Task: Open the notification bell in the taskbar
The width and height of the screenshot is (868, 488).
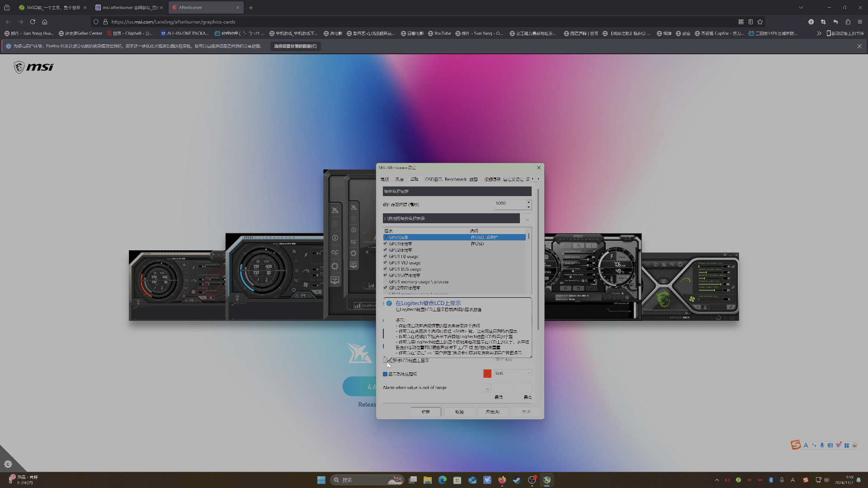Action: pyautogui.click(x=859, y=480)
